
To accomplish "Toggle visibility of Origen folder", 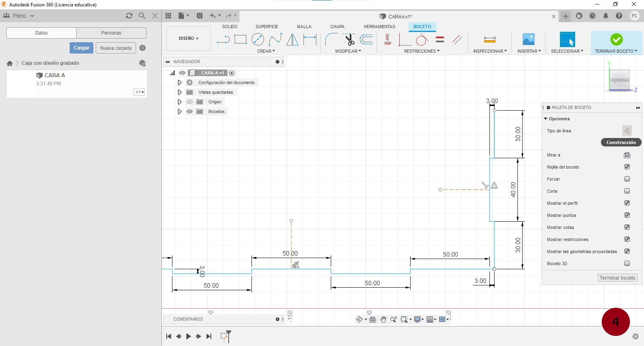I will (190, 102).
